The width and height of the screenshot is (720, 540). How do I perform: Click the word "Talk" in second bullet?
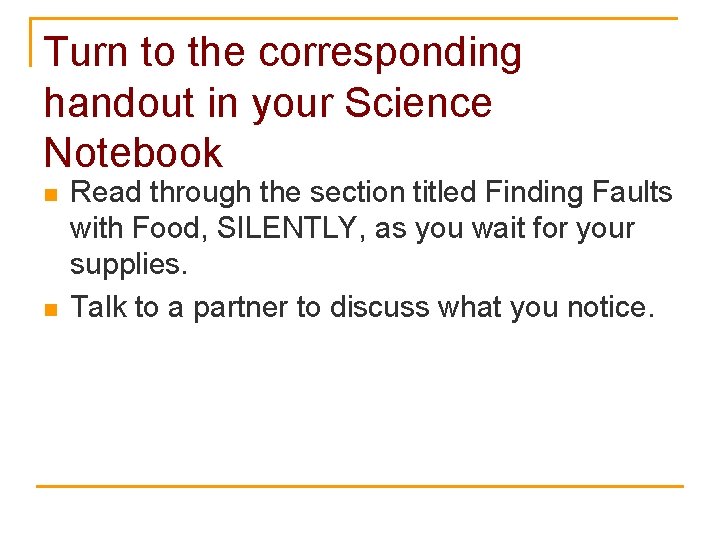[98, 306]
